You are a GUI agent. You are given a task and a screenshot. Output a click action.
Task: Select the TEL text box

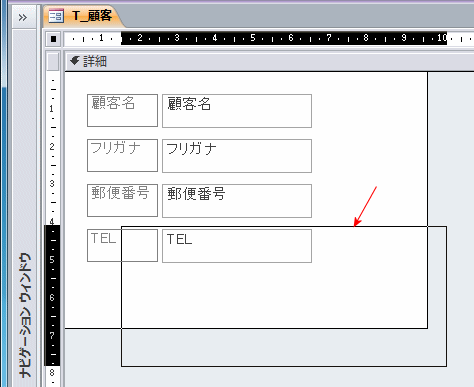tap(237, 246)
